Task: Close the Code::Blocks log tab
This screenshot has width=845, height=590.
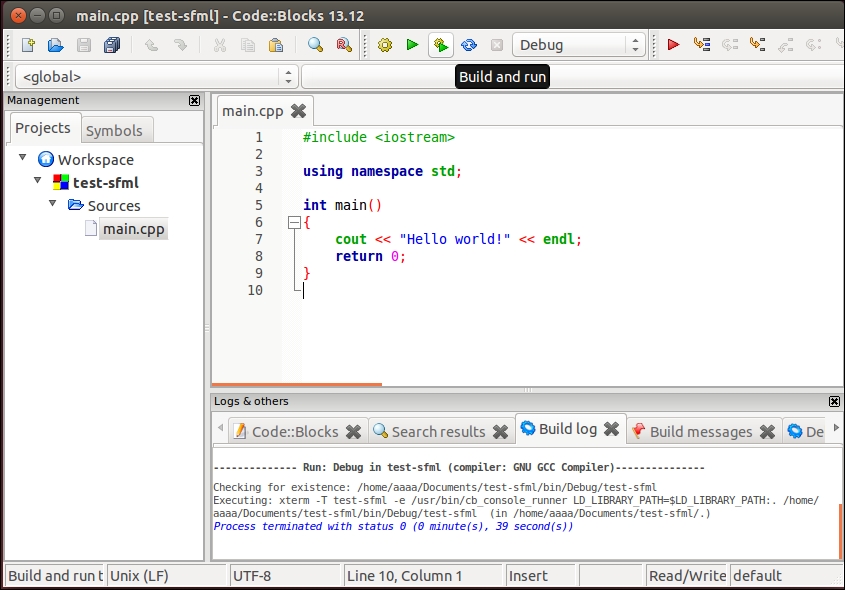Action: (x=354, y=432)
